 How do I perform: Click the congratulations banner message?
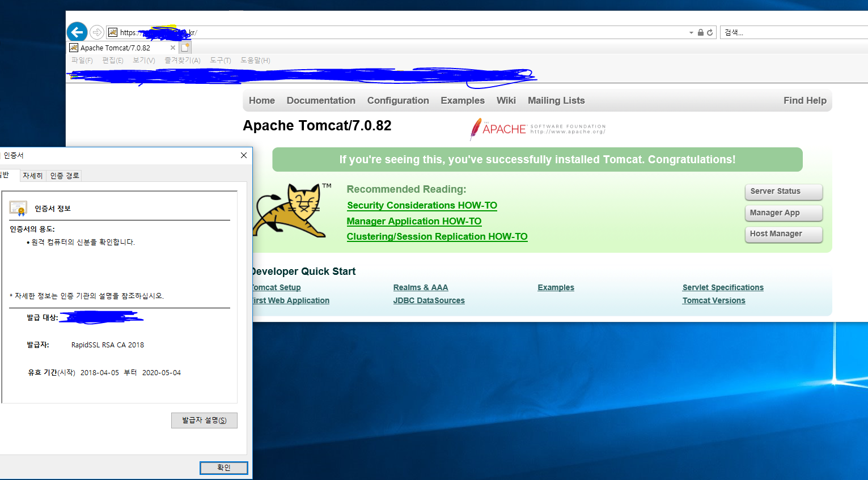coord(537,159)
